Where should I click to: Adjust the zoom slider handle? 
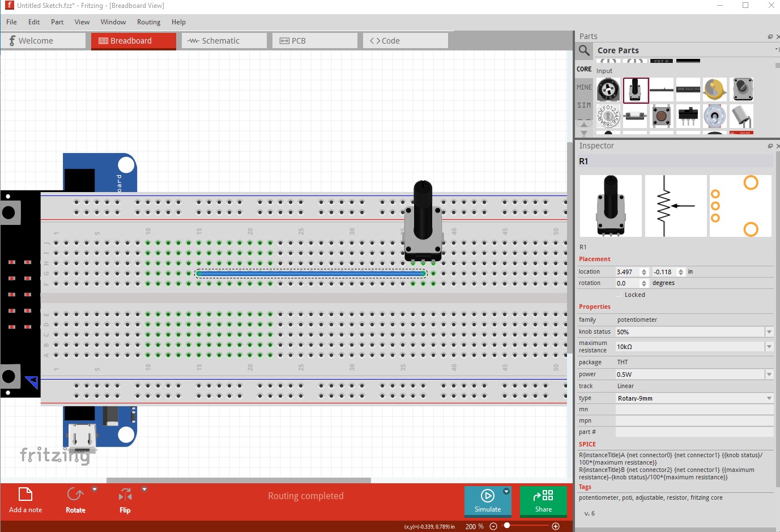pos(507,526)
